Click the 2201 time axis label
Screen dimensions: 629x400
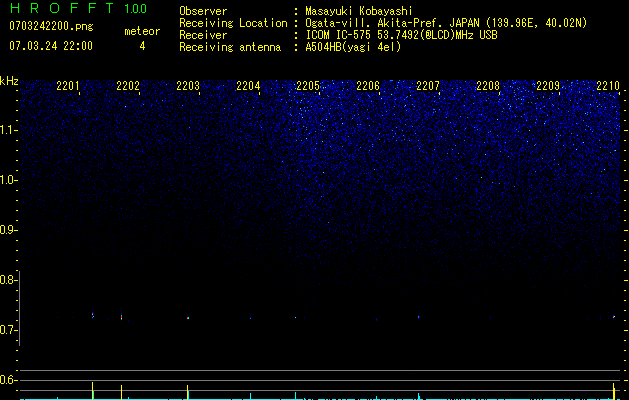click(68, 85)
